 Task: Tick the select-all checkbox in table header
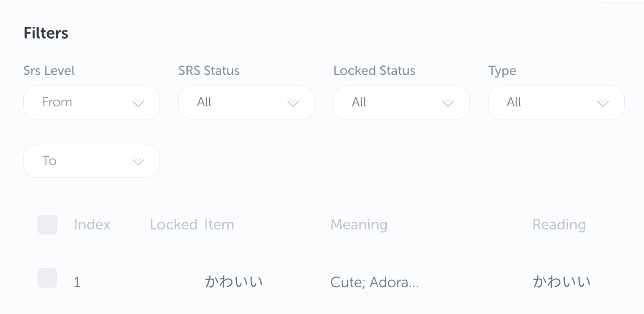coord(47,224)
